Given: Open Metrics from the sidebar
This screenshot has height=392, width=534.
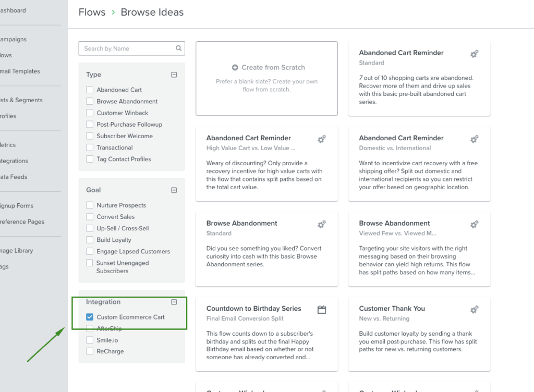Looking at the screenshot, I should pos(8,145).
